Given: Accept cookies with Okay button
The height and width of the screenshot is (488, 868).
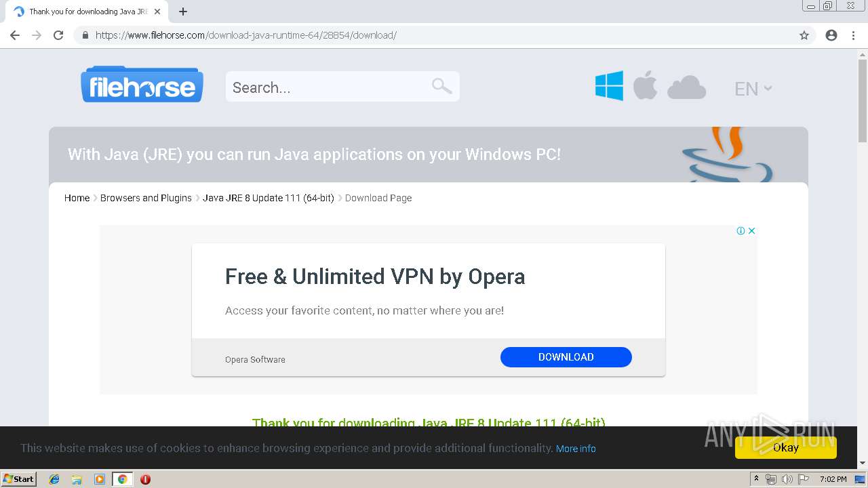Looking at the screenshot, I should (x=786, y=447).
